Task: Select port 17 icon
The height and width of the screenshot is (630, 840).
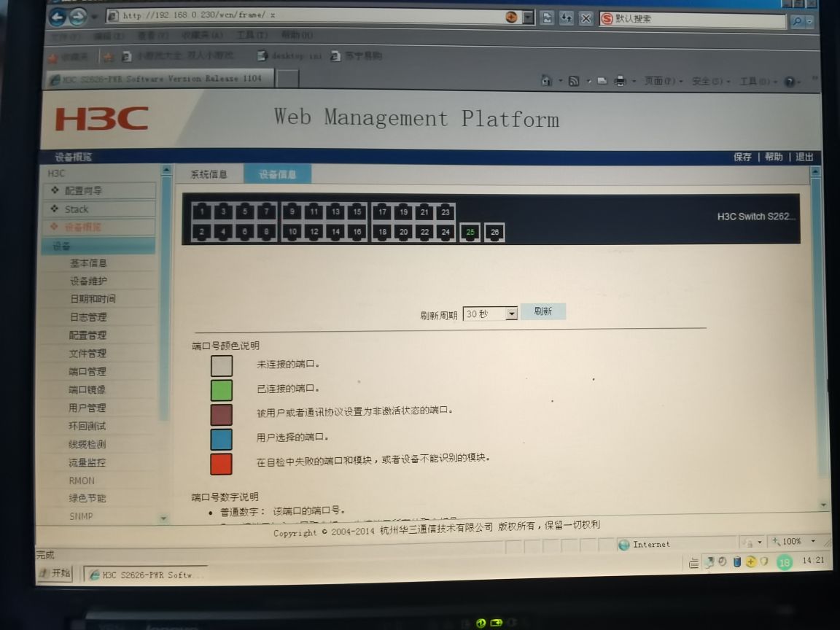Action: point(383,211)
